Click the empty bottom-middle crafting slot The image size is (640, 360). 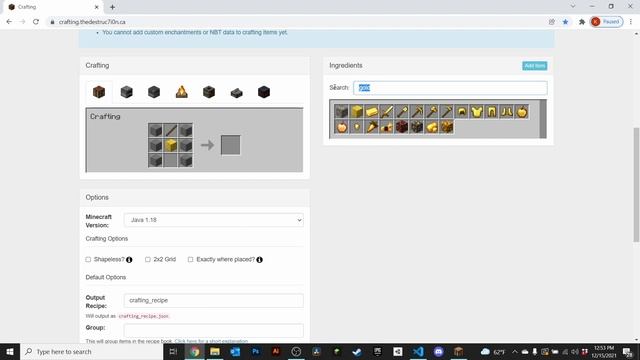click(171, 160)
